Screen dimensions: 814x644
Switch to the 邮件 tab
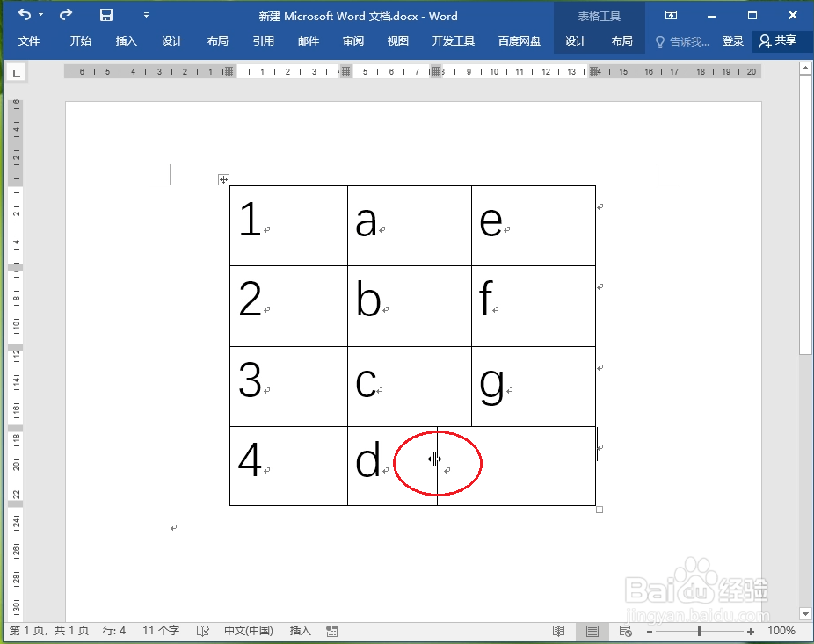pos(309,41)
